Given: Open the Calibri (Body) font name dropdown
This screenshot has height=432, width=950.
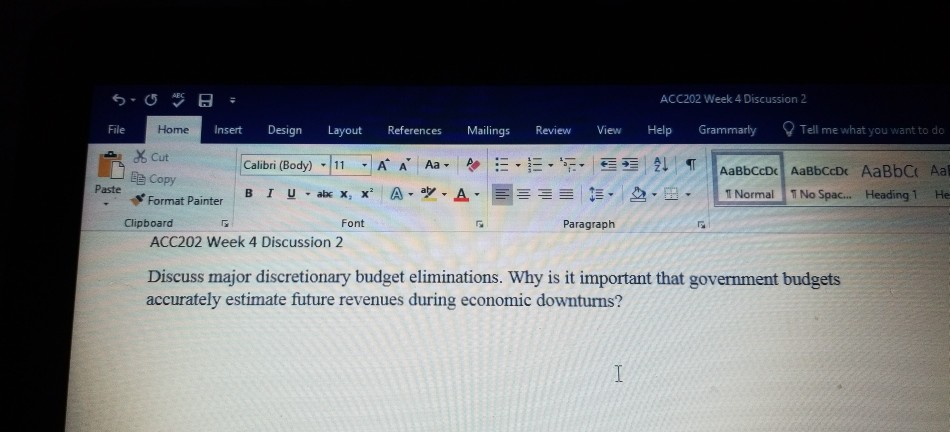Looking at the screenshot, I should 324,165.
